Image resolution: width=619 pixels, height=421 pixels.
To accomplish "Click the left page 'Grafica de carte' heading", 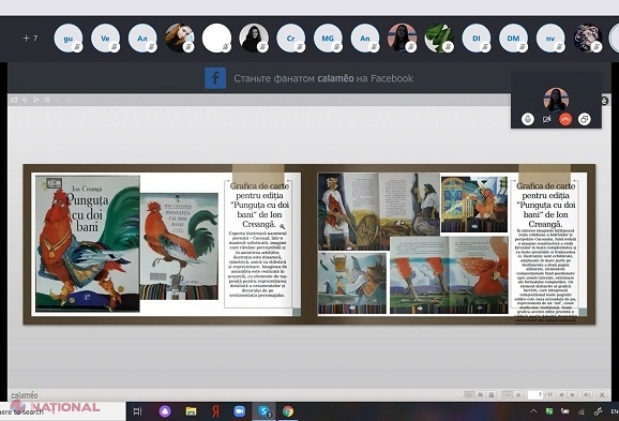I will [259, 205].
